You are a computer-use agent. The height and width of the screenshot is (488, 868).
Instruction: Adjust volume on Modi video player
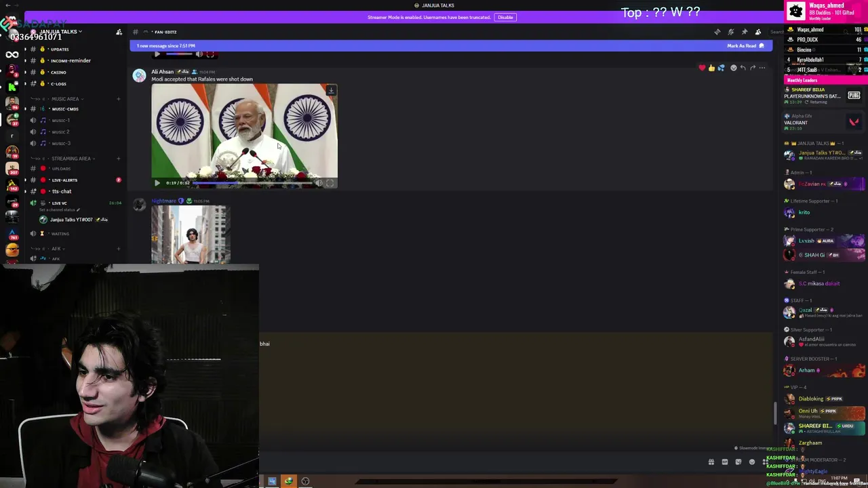[x=319, y=183]
